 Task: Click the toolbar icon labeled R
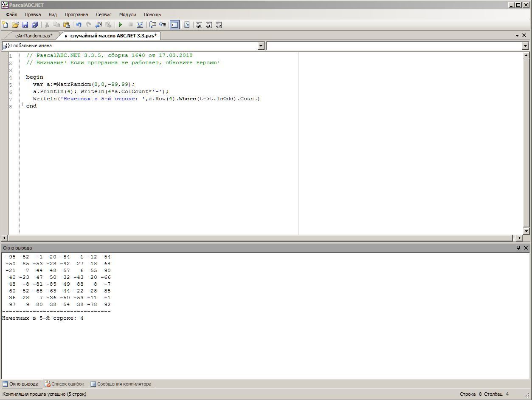click(x=219, y=25)
